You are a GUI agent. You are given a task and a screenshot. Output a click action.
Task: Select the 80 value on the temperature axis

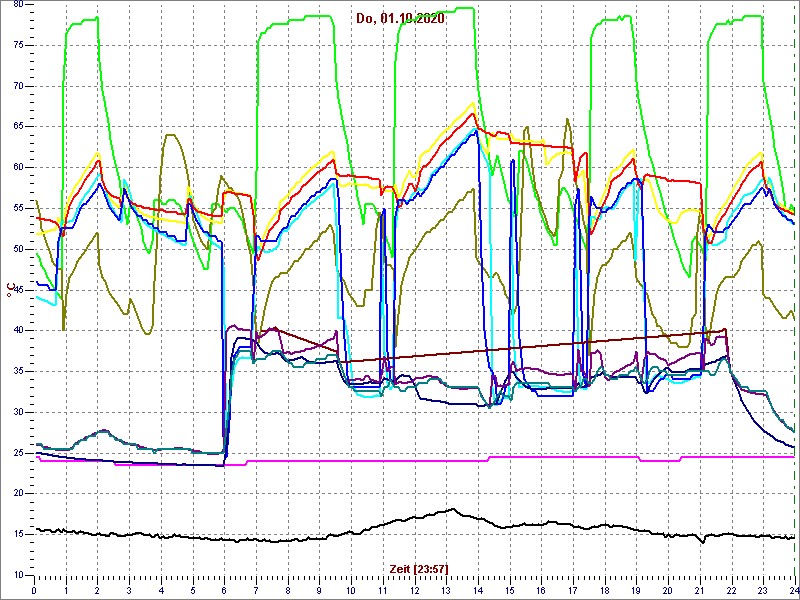[17, 4]
